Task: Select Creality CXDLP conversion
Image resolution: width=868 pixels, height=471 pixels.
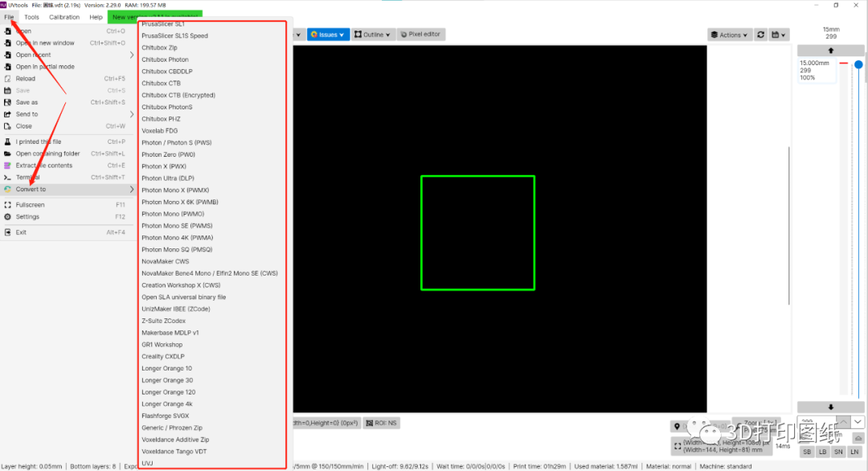Action: click(162, 356)
